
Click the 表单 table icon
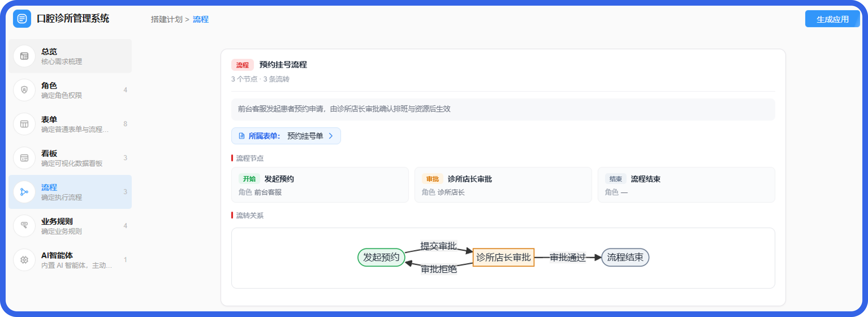pos(24,124)
